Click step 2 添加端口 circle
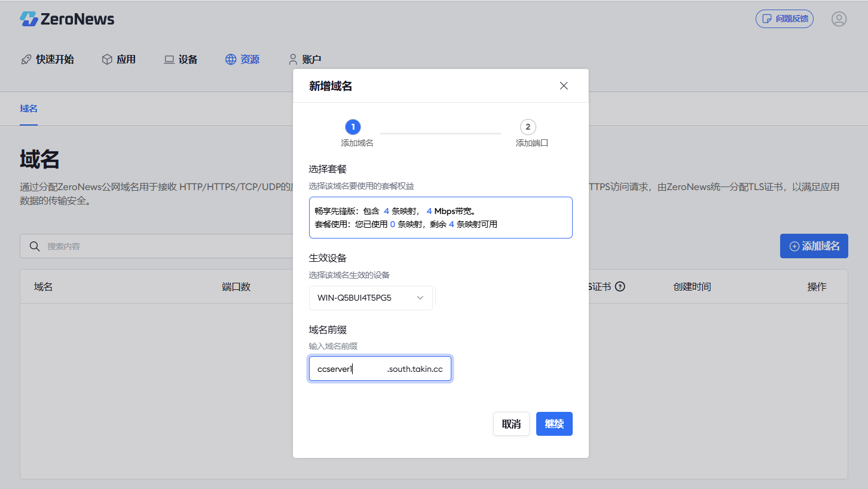Screen dimensions: 868x489 pyautogui.click(x=528, y=127)
